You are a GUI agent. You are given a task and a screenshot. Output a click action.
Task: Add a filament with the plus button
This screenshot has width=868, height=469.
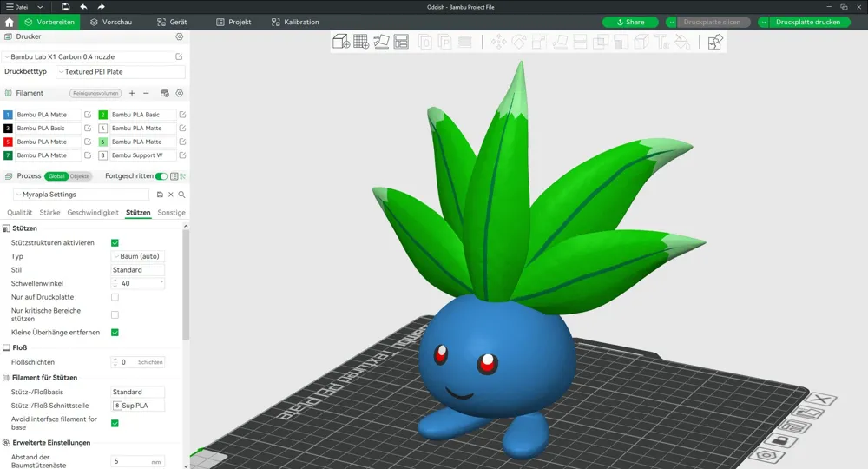pos(132,93)
